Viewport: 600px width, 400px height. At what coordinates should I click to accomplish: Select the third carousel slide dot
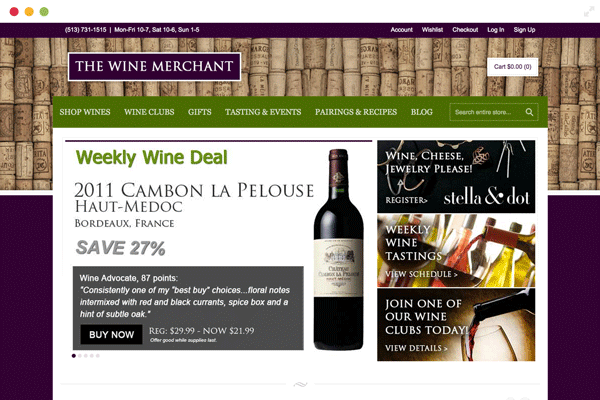[86, 356]
